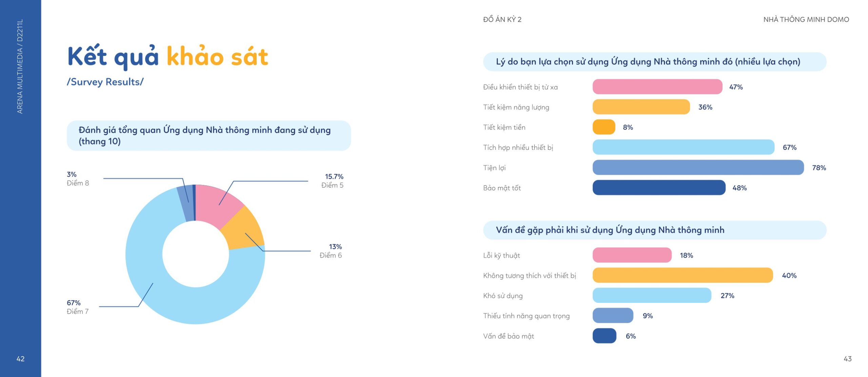Click the dark blue 6% Vấn đề bảo mật bar
Viewport: 868px width, 377px height.
coord(604,336)
